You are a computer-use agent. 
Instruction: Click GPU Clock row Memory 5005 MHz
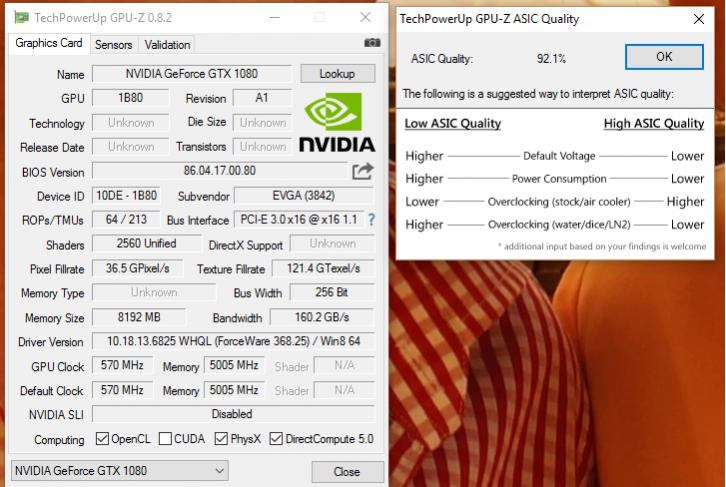(x=234, y=366)
